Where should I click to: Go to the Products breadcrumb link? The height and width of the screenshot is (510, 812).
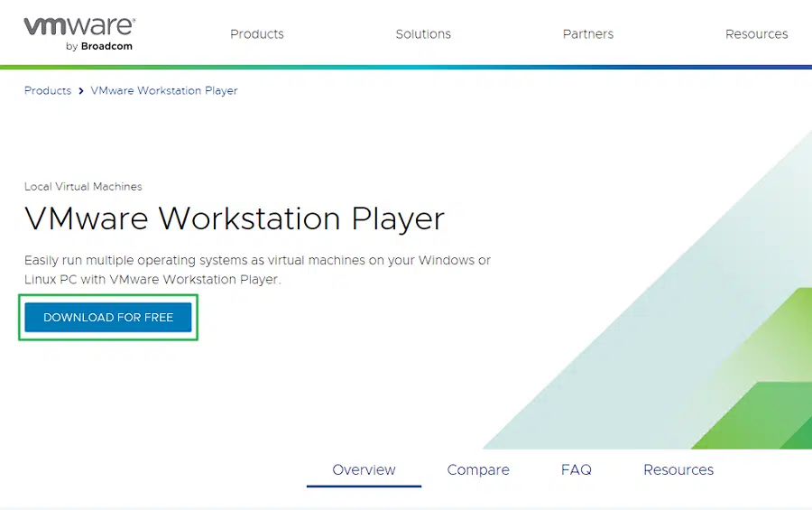point(48,91)
